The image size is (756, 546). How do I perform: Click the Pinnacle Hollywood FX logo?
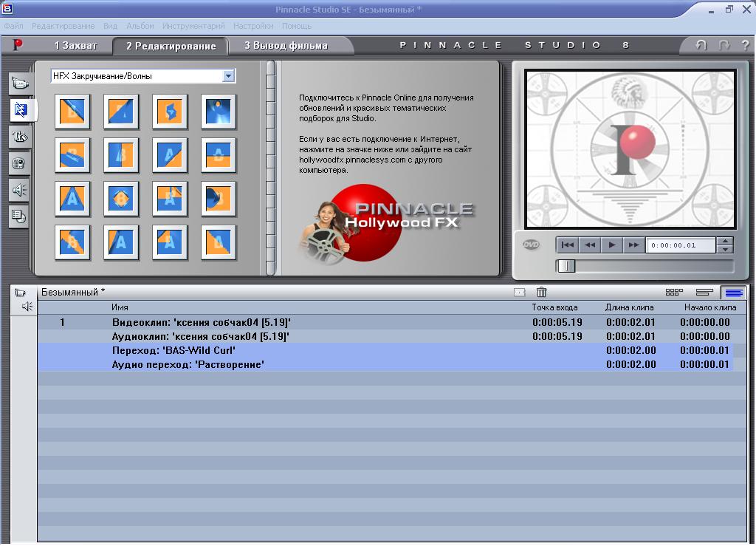[x=385, y=223]
